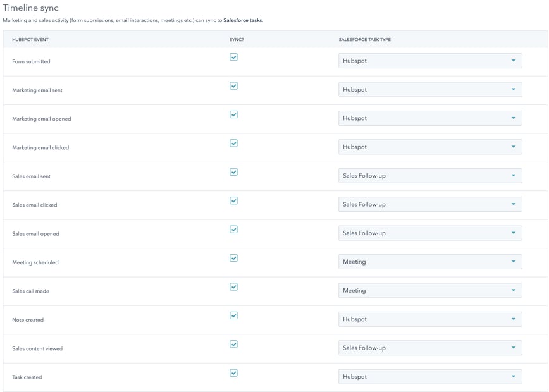This screenshot has height=392, width=549.
Task: Click the 'Sales call made' event label
Action: point(30,291)
